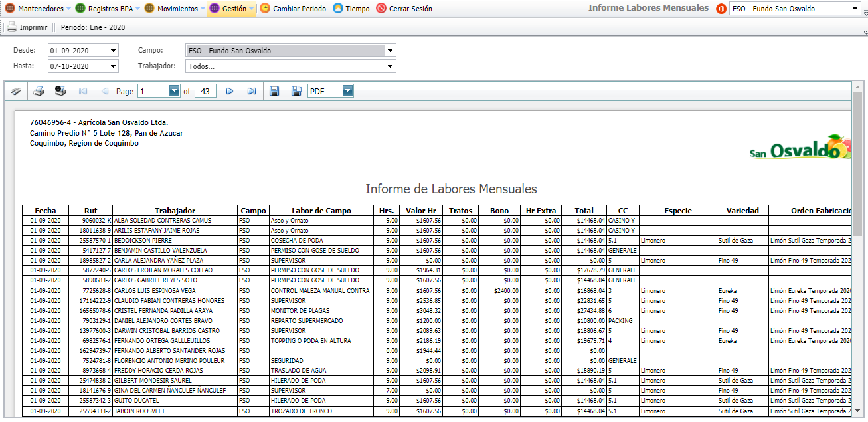Click the Valor Hr column header

point(421,211)
